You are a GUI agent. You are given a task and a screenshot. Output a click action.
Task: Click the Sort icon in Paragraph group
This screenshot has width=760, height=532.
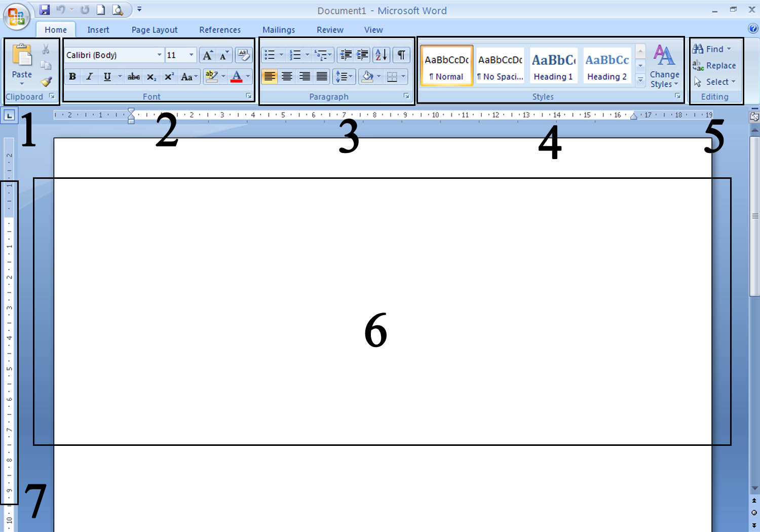[381, 55]
